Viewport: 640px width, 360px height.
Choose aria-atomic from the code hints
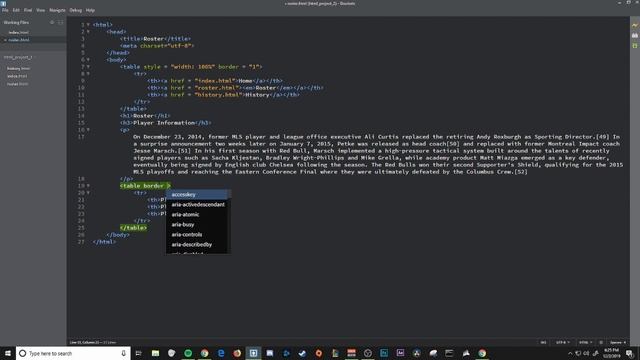pos(198,215)
